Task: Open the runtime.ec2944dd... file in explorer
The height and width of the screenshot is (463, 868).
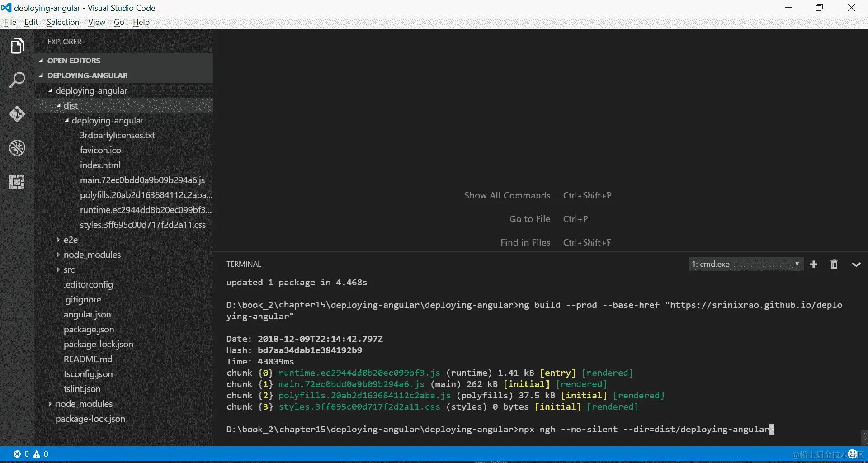Action: point(146,210)
